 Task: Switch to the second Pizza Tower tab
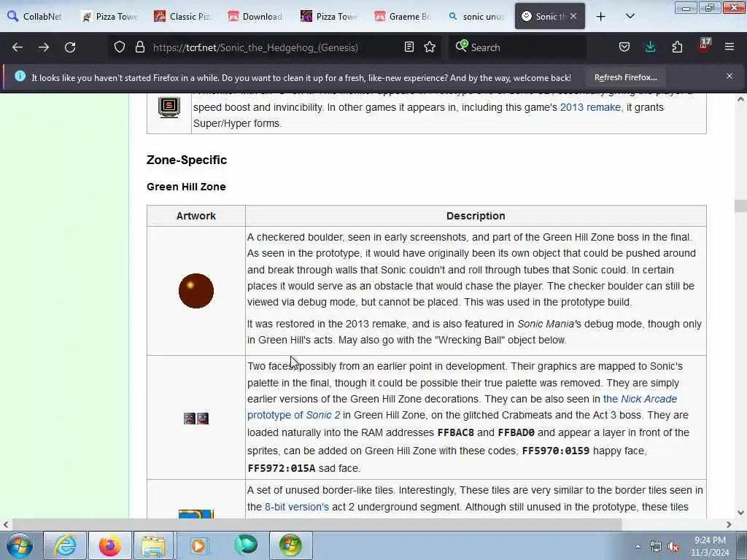pos(330,16)
